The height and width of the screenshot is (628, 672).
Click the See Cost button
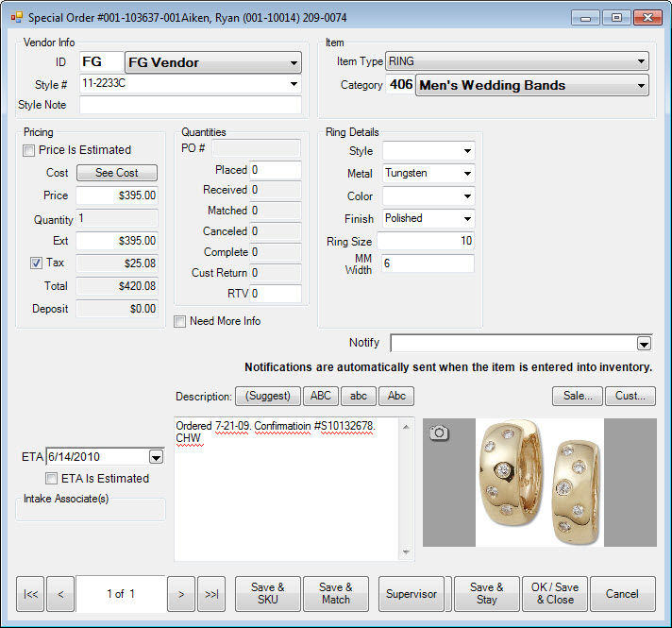coord(117,173)
